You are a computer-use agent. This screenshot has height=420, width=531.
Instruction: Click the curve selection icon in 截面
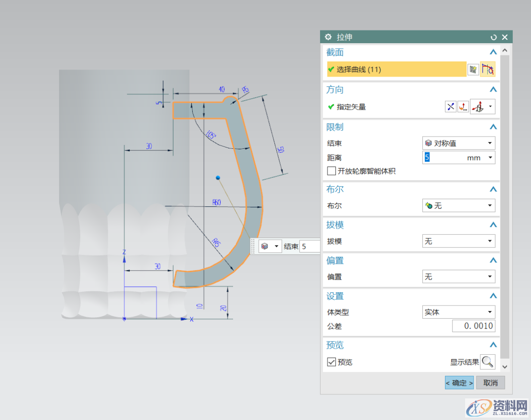coord(487,69)
